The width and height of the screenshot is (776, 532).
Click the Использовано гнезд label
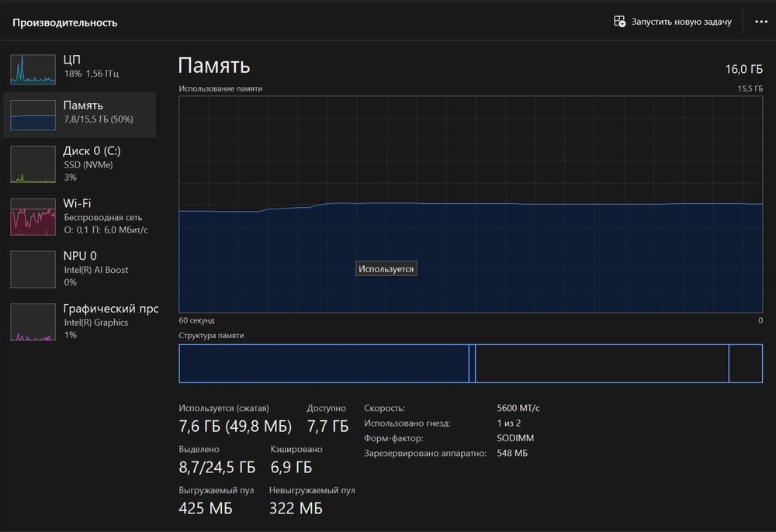point(407,423)
